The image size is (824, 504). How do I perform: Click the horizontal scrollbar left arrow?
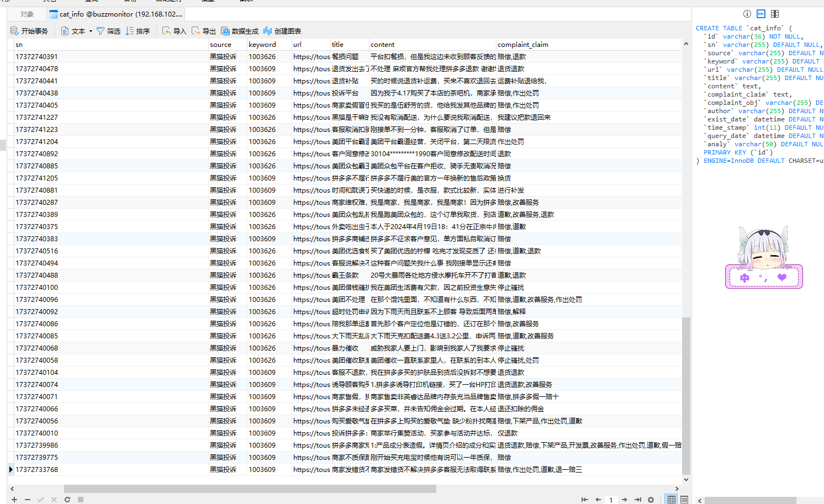click(12, 489)
